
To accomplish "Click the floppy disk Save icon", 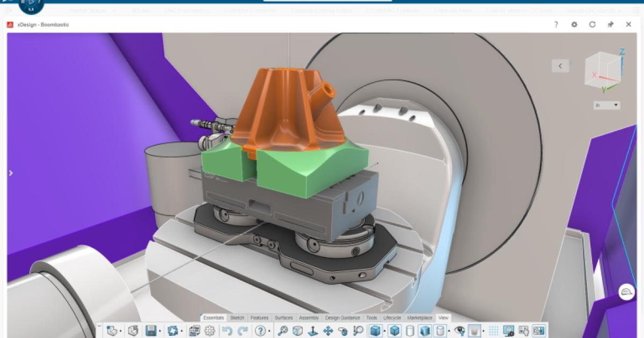I will pos(151,331).
